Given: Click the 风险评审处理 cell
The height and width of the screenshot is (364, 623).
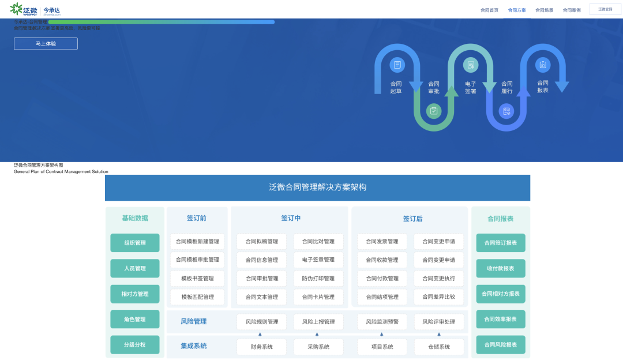Looking at the screenshot, I should point(438,322).
